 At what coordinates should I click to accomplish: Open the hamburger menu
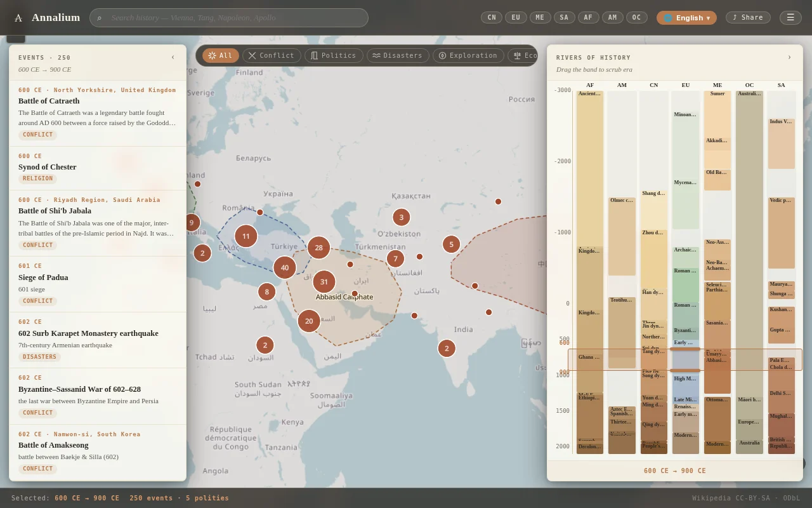click(790, 18)
